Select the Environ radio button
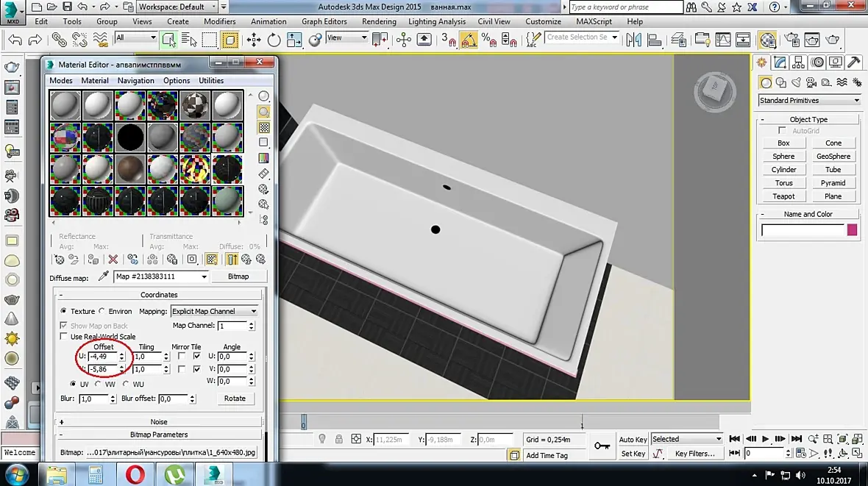The image size is (868, 486). coord(102,311)
